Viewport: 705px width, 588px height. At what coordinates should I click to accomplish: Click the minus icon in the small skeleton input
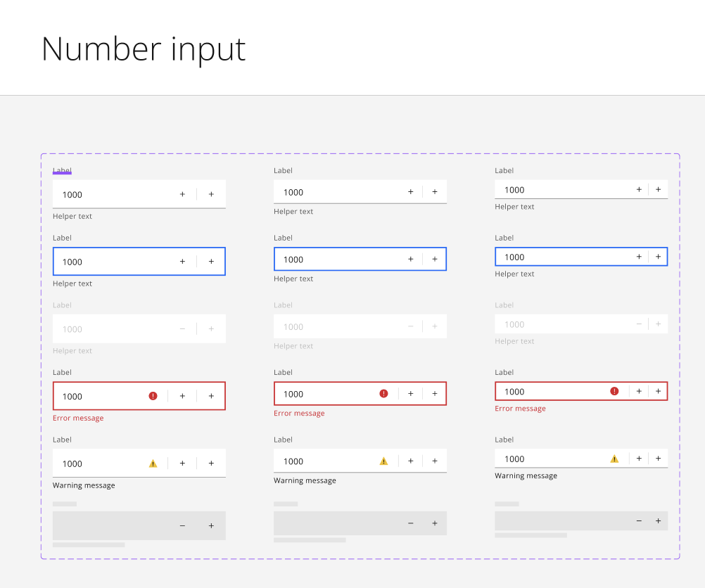click(x=639, y=521)
